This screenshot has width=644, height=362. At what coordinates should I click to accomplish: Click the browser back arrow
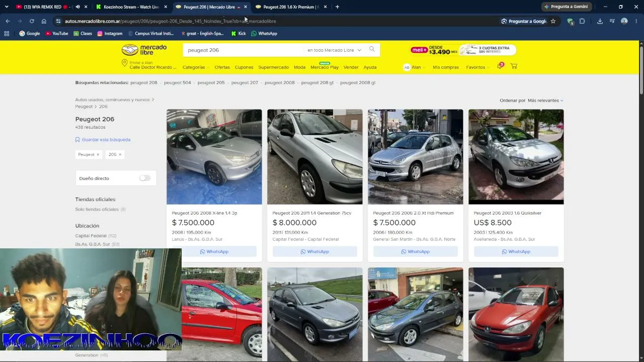pos(8,21)
